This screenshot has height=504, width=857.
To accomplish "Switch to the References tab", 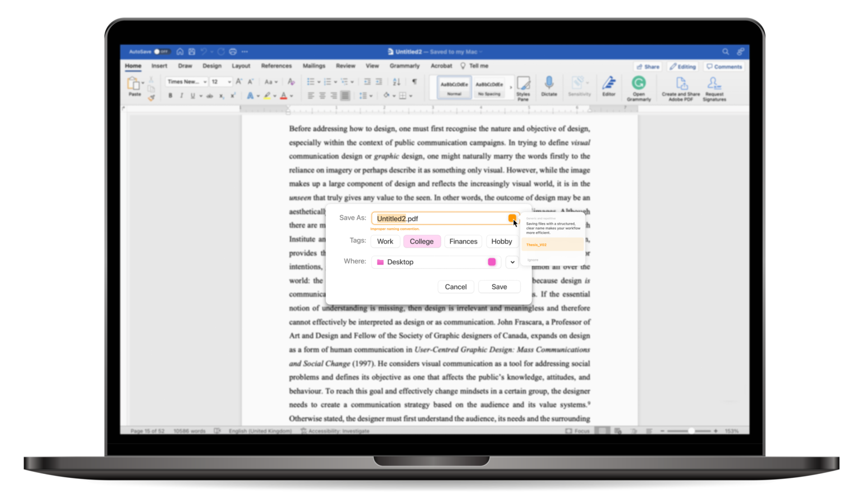I will tap(276, 66).
